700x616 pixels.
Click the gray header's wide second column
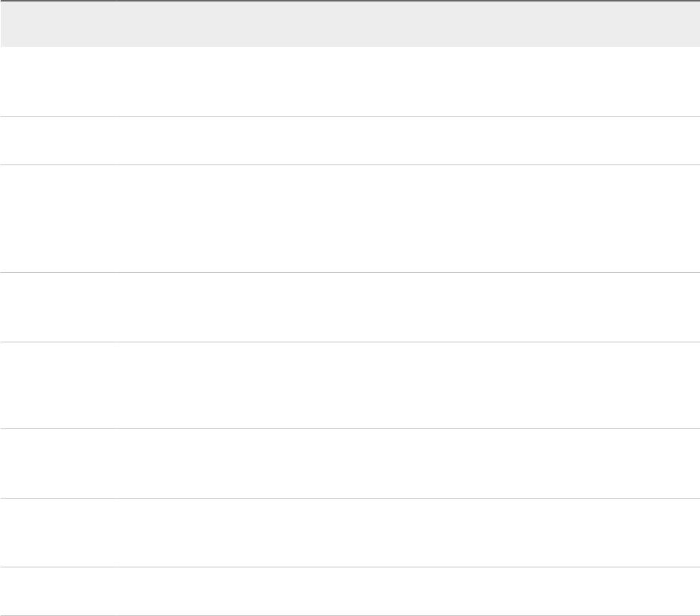(408, 25)
